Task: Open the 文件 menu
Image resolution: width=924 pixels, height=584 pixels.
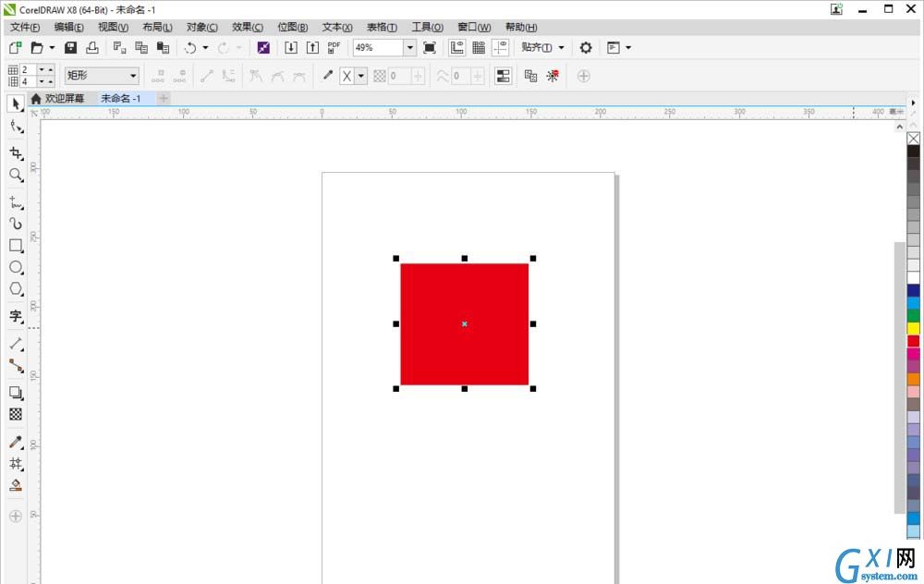Action: [x=25, y=27]
